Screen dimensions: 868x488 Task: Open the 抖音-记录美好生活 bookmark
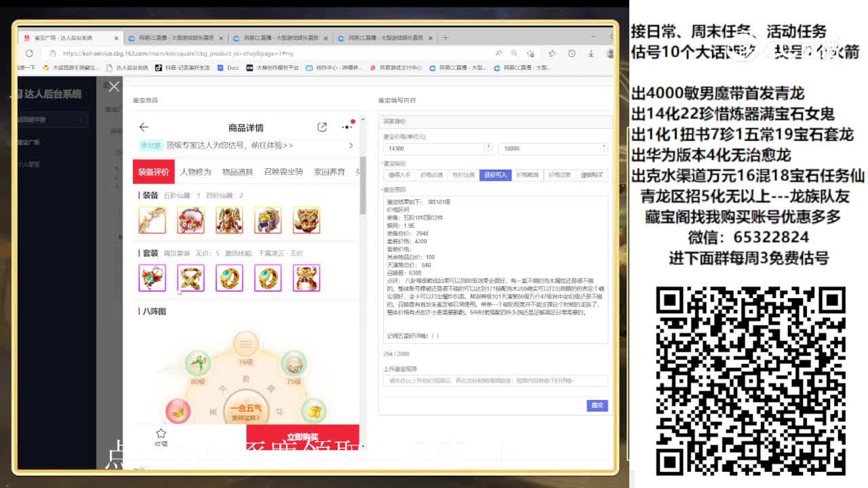(183, 68)
